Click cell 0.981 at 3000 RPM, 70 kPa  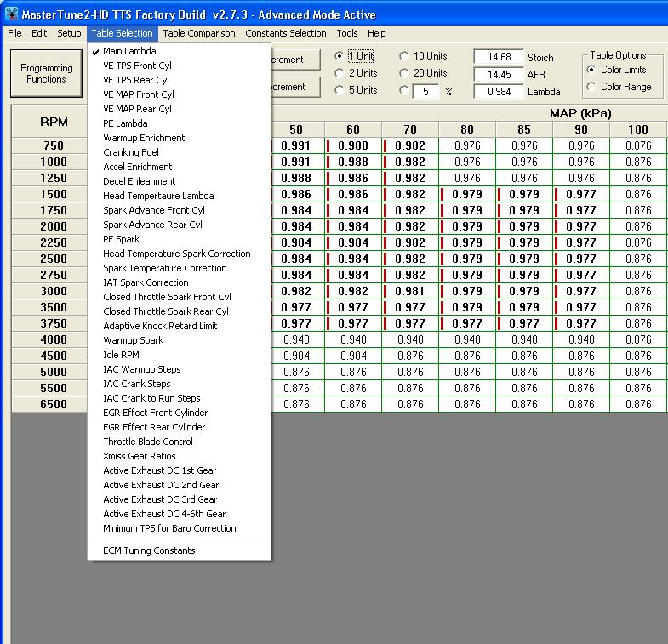point(410,291)
